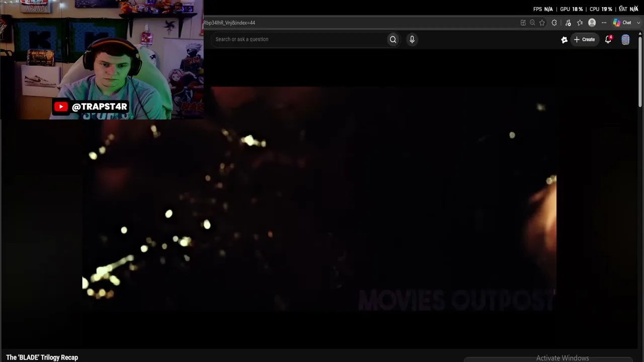Open the media playback control icon

pos(568,23)
